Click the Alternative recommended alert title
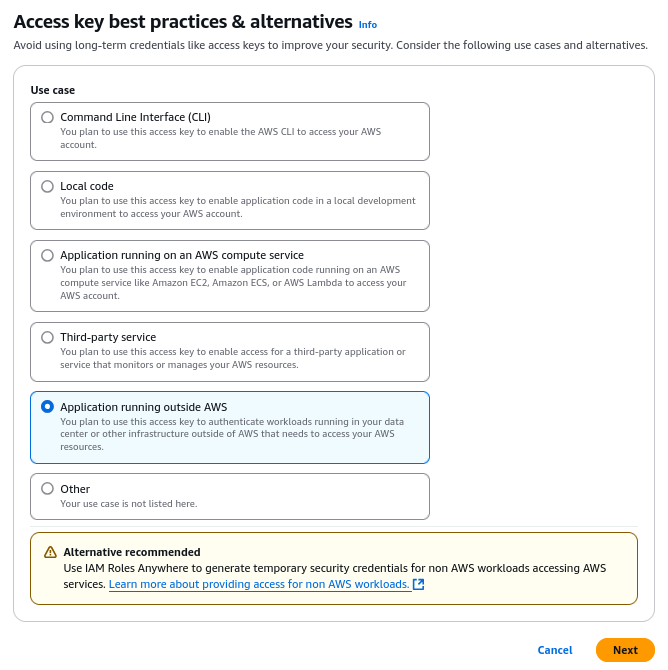668x670 pixels. 132,552
